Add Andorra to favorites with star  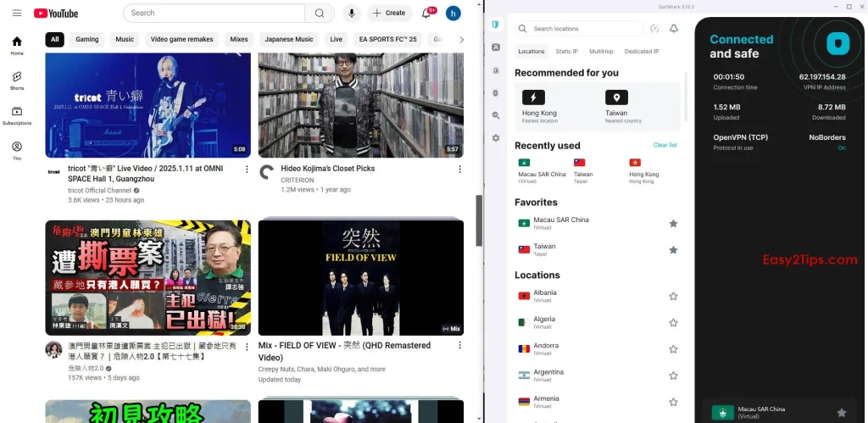tap(673, 349)
